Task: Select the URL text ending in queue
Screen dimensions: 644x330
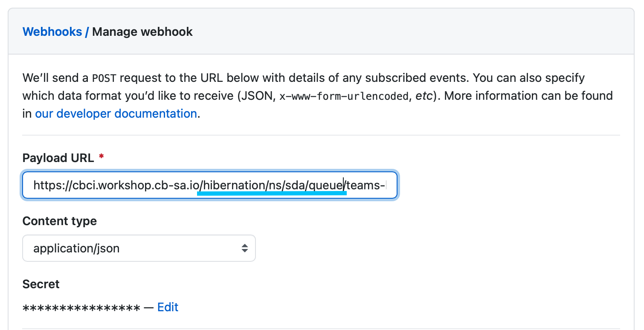Action: (x=271, y=185)
